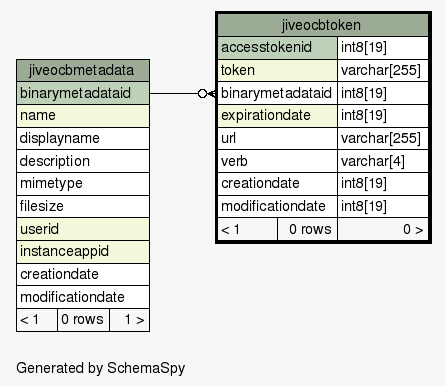Click the description column row
The image size is (446, 386).
click(83, 161)
